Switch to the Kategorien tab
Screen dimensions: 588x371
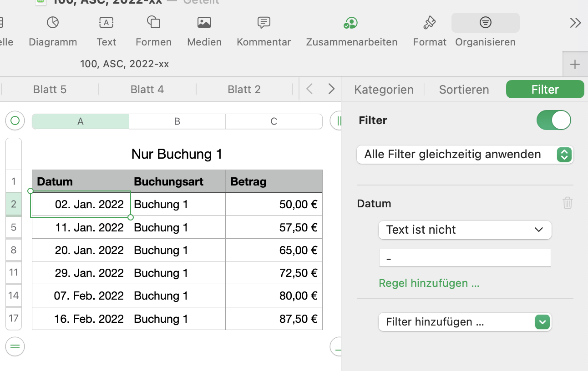pos(384,90)
